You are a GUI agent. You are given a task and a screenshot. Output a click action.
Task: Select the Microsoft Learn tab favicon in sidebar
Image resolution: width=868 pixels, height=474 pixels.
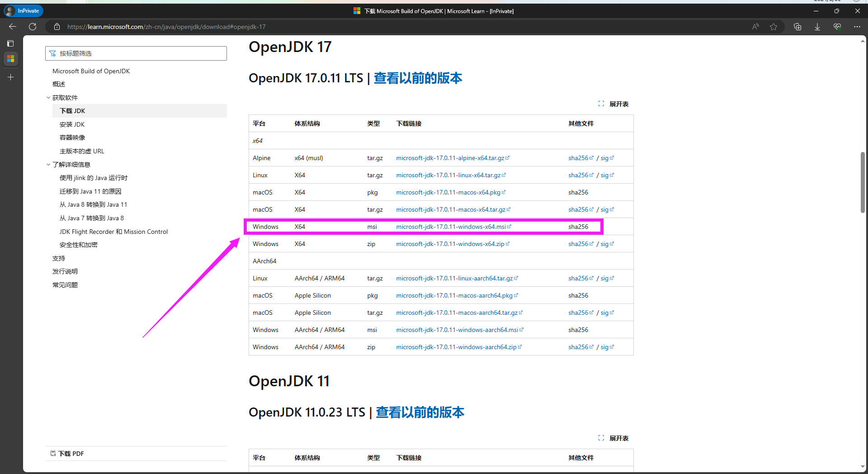click(x=10, y=59)
